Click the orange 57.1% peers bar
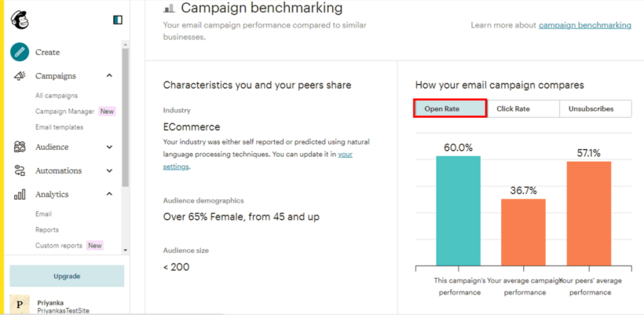The height and width of the screenshot is (315, 644). coord(589,213)
